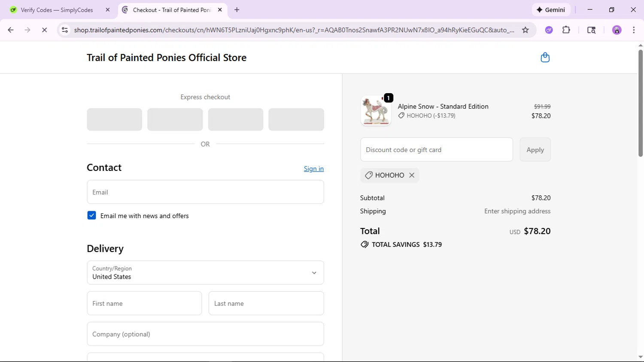The height and width of the screenshot is (362, 644).
Task: Select the Checkout - Trail of Painted Ponies tab
Action: click(172, 10)
